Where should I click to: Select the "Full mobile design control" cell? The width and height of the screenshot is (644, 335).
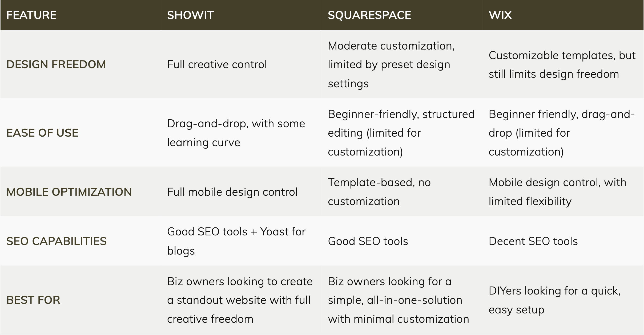(232, 192)
